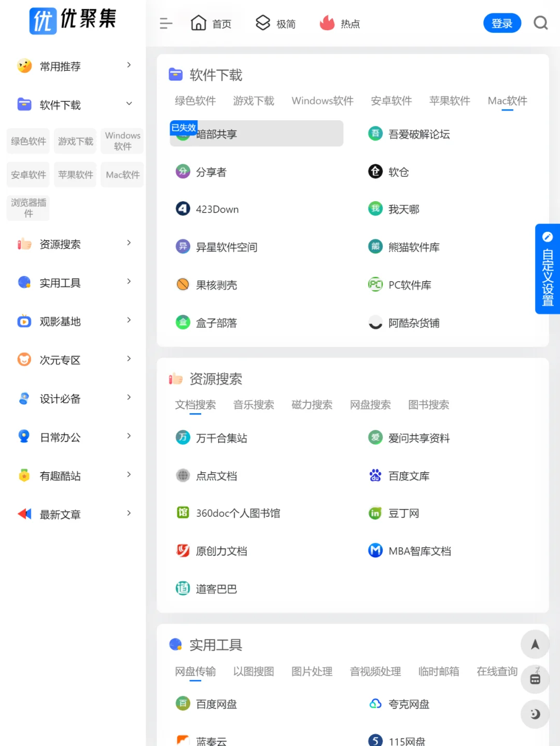This screenshot has width=560, height=746.
Task: Open the search magnifier icon
Action: 541,23
